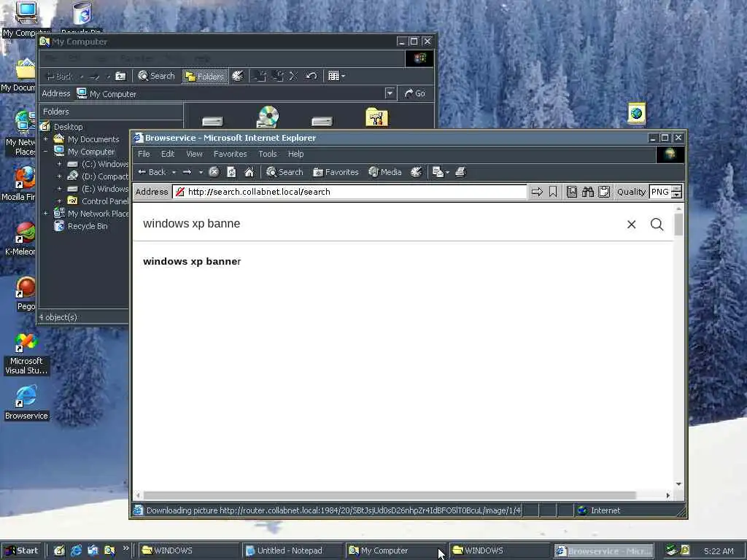
Task: Open Favorites in Internet Explorer toolbar
Action: coord(336,172)
